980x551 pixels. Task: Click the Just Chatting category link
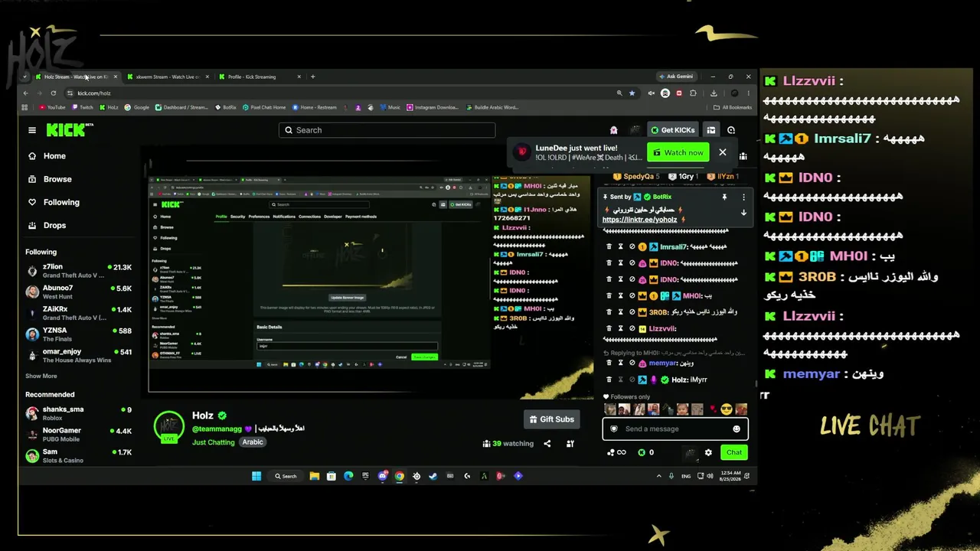pyautogui.click(x=214, y=442)
